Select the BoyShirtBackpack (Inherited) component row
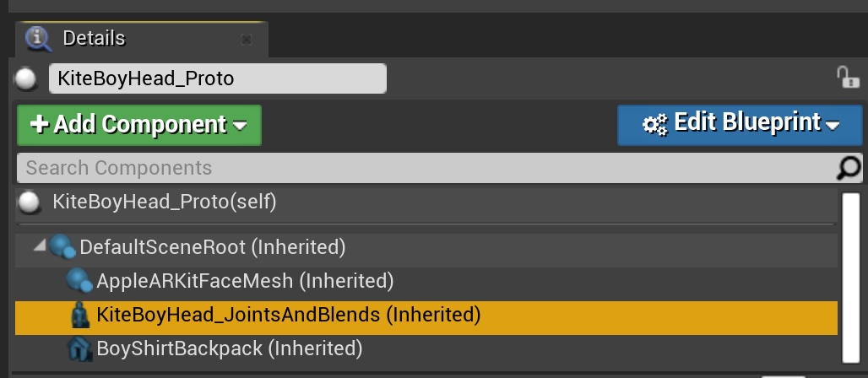Image resolution: width=868 pixels, height=378 pixels. tap(426, 349)
